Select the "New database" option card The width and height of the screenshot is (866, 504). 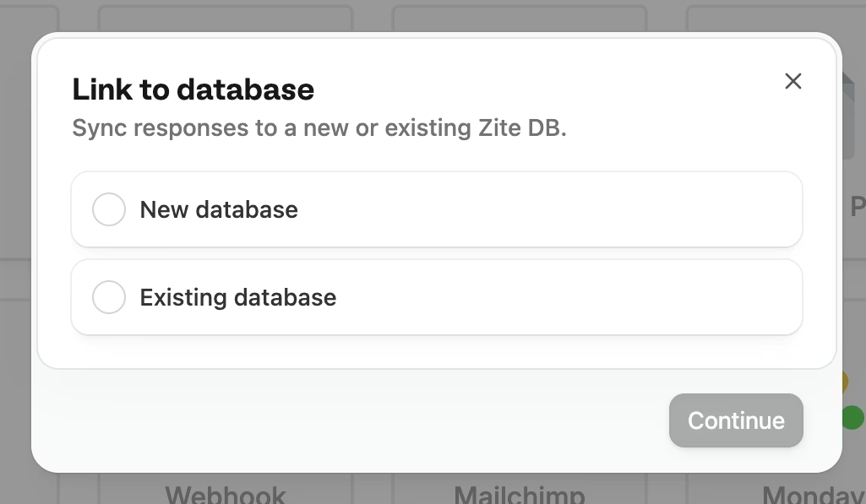pyautogui.click(x=437, y=209)
